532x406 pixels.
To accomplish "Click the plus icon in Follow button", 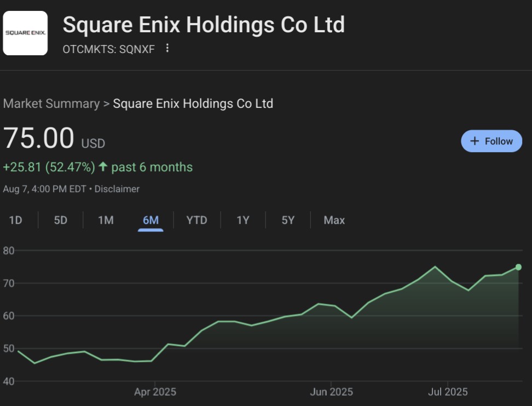I will point(475,141).
